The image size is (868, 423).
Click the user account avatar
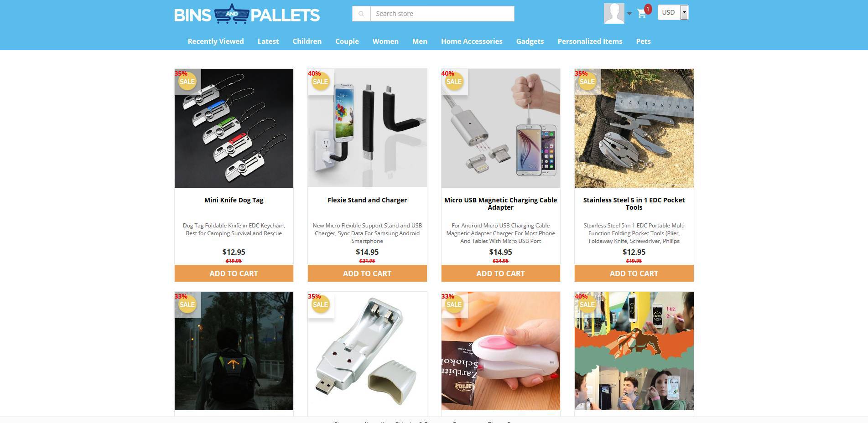pos(614,13)
